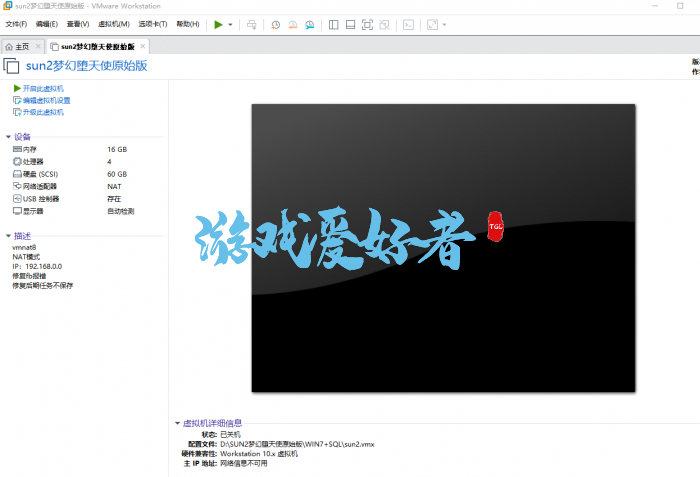Click the network adapter icon
The width and height of the screenshot is (700, 477).
pyautogui.click(x=17, y=186)
